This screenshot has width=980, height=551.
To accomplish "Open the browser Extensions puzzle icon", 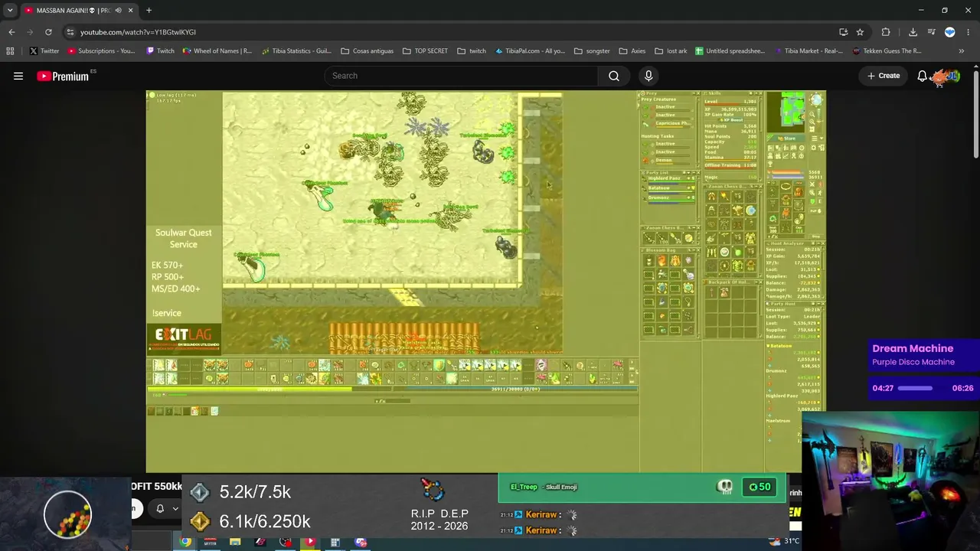I will pyautogui.click(x=886, y=32).
